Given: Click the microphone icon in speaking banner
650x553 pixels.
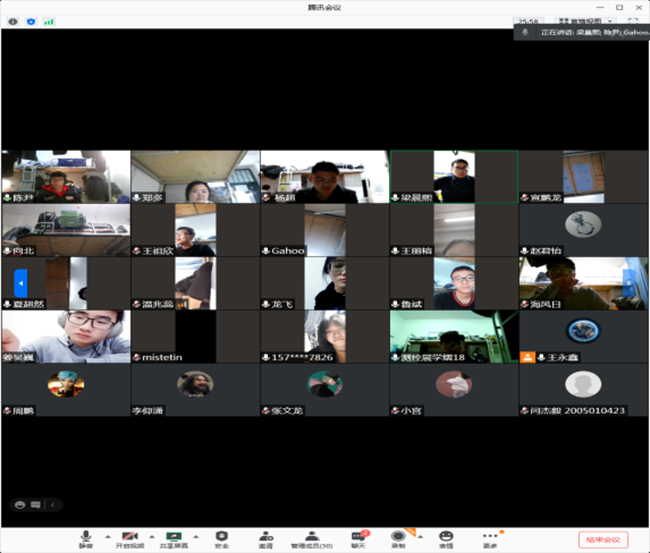Looking at the screenshot, I should 525,32.
